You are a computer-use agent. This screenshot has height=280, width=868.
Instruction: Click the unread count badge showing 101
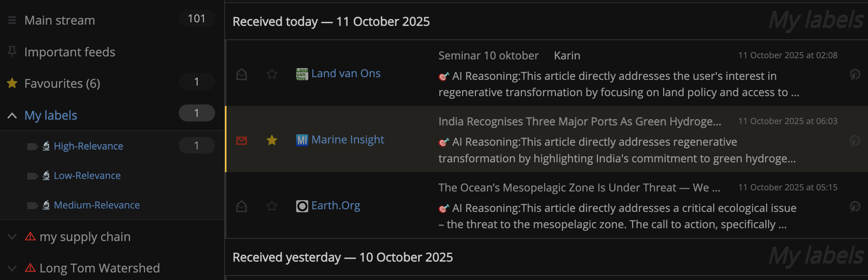196,18
